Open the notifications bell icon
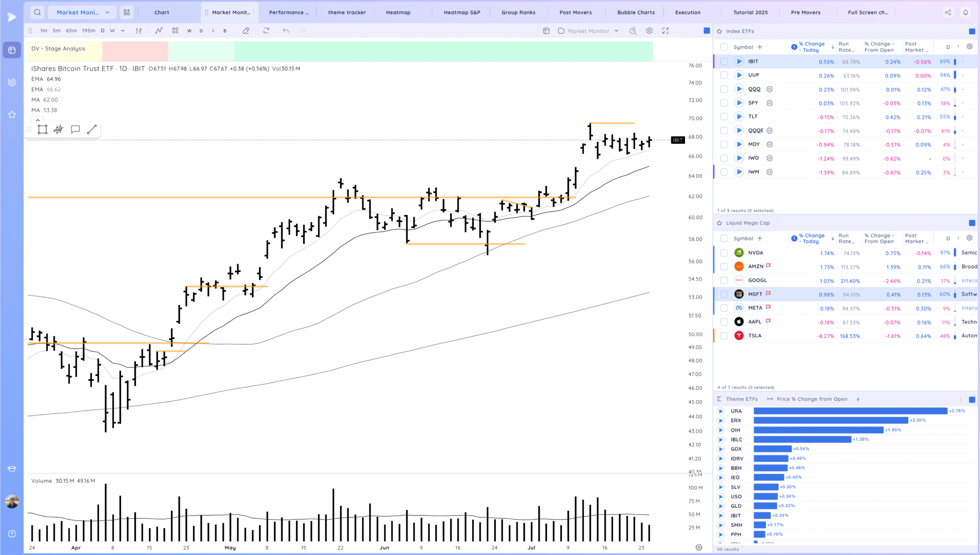 point(965,12)
